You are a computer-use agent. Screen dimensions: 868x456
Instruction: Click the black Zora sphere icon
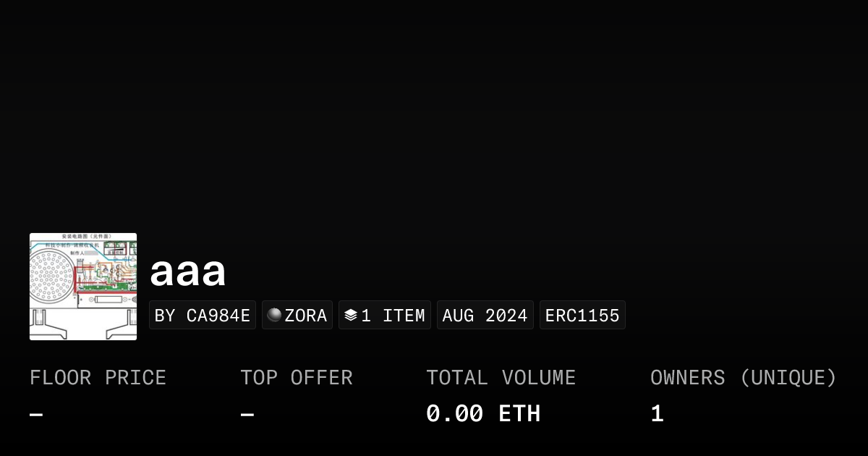pyautogui.click(x=275, y=315)
